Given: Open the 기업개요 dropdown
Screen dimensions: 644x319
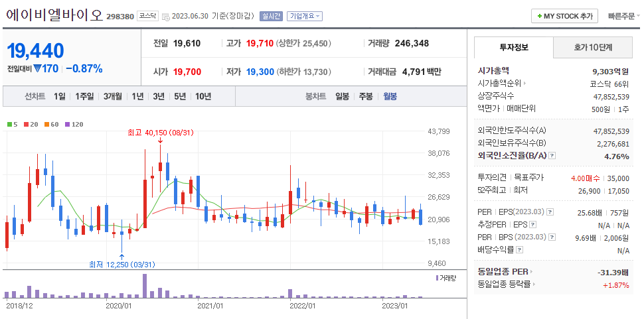Looking at the screenshot, I should pyautogui.click(x=305, y=17).
